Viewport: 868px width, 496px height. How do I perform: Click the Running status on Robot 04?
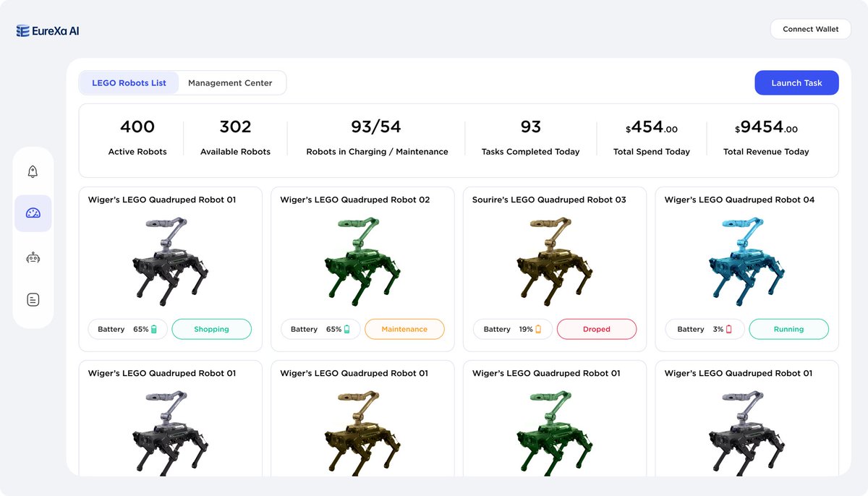pos(788,329)
